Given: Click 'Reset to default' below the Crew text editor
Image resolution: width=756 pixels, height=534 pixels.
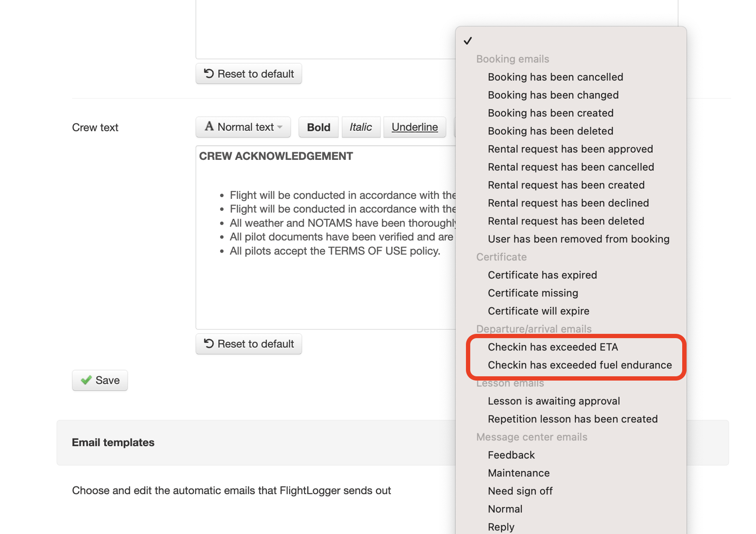Looking at the screenshot, I should click(x=248, y=344).
